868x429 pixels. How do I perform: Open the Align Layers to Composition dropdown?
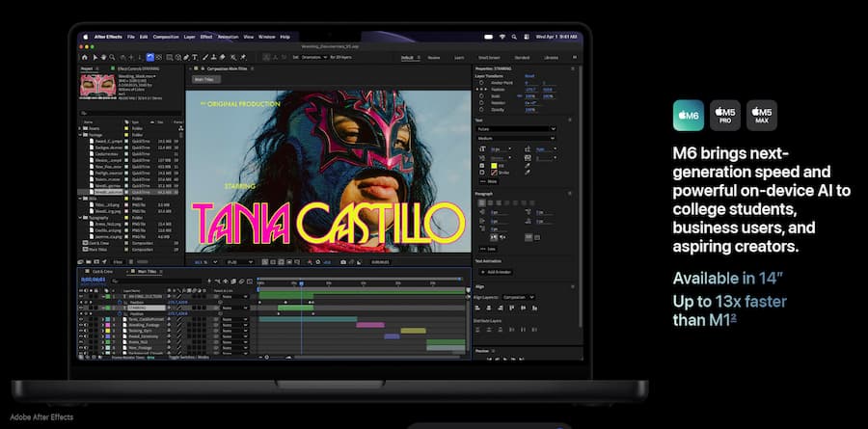click(519, 297)
